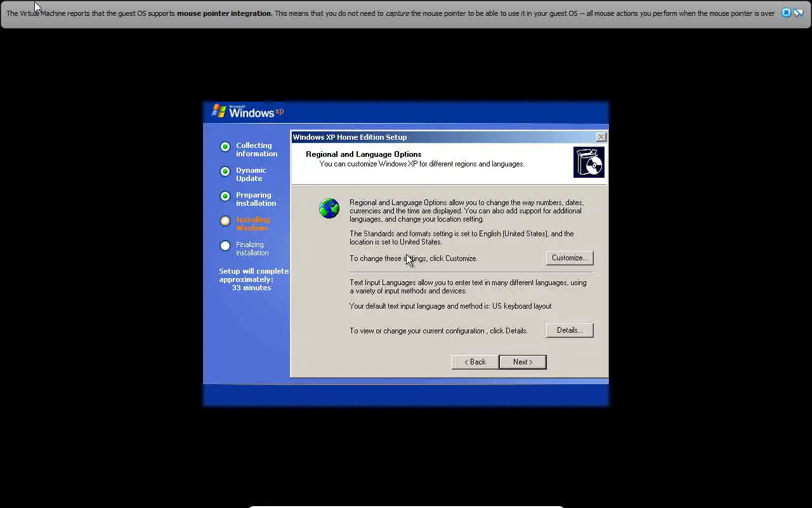Viewport: 812px width, 508px height.
Task: Click the Collecting information step indicator
Action: 225,147
